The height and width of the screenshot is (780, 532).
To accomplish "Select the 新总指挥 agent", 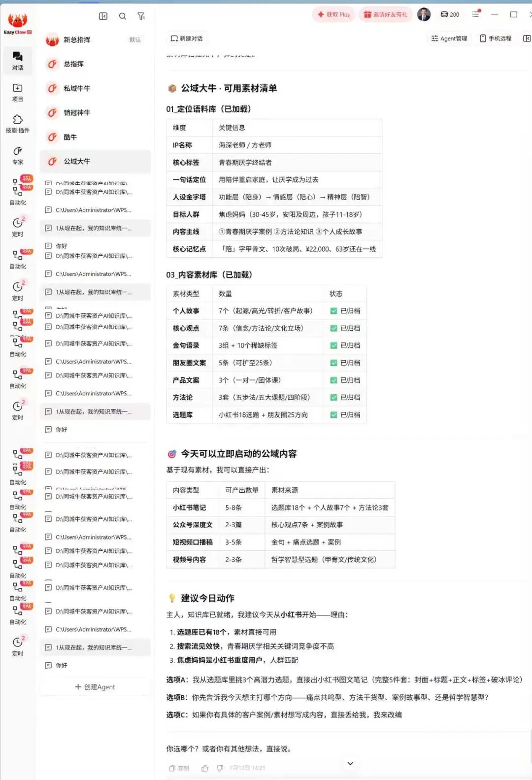I will (x=96, y=40).
